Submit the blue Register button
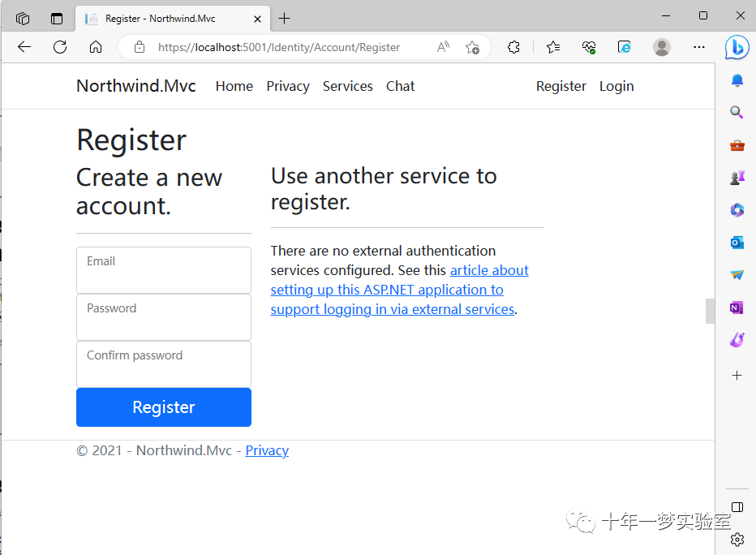The height and width of the screenshot is (555, 756). pos(164,407)
